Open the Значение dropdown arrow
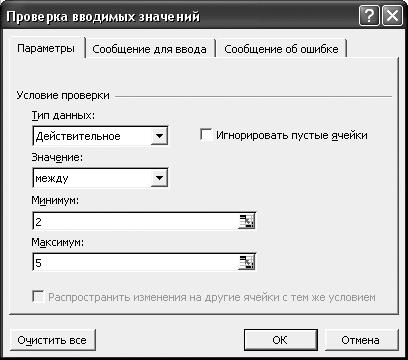Image resolution: width=408 pixels, height=360 pixels. [159, 178]
